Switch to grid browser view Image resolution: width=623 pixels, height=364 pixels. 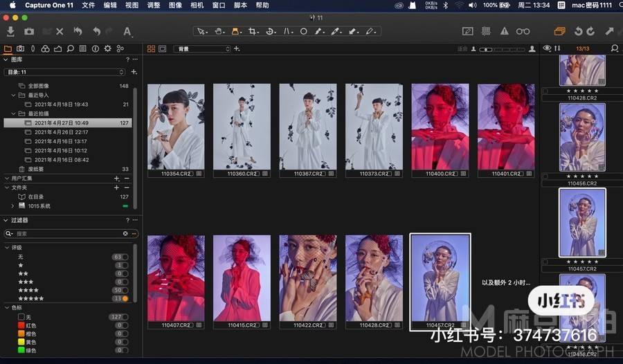[151, 48]
